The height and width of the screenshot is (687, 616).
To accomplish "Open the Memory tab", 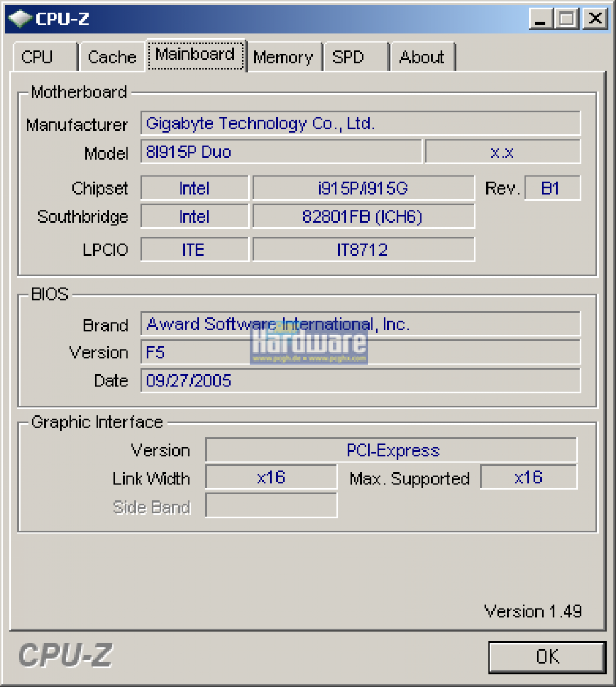I will click(x=284, y=57).
